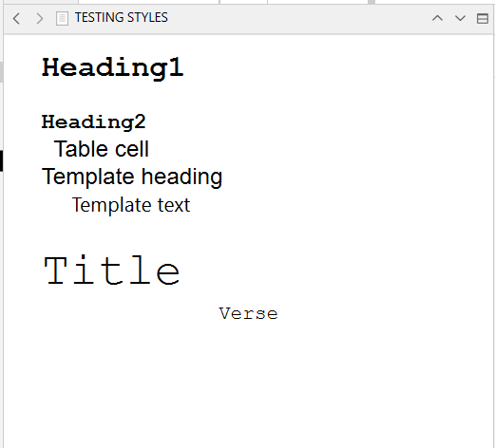Image resolution: width=495 pixels, height=448 pixels.
Task: Jump to the next document with down chevron
Action: tap(460, 18)
